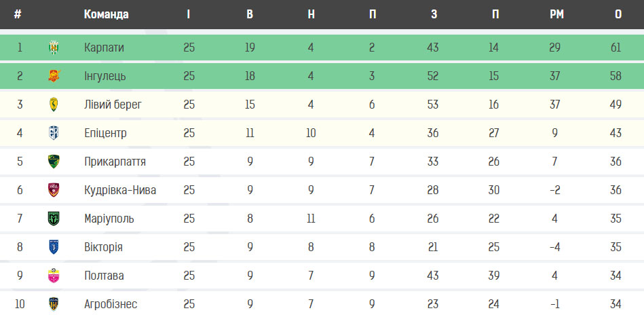Open the Кудрівка-Нива maroon crest

click(x=54, y=190)
